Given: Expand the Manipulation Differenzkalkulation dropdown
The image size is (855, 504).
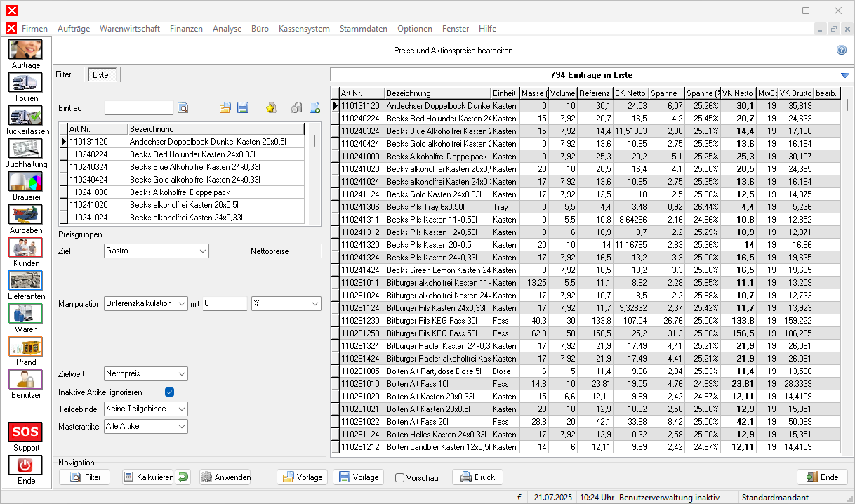Looking at the screenshot, I should (145, 303).
